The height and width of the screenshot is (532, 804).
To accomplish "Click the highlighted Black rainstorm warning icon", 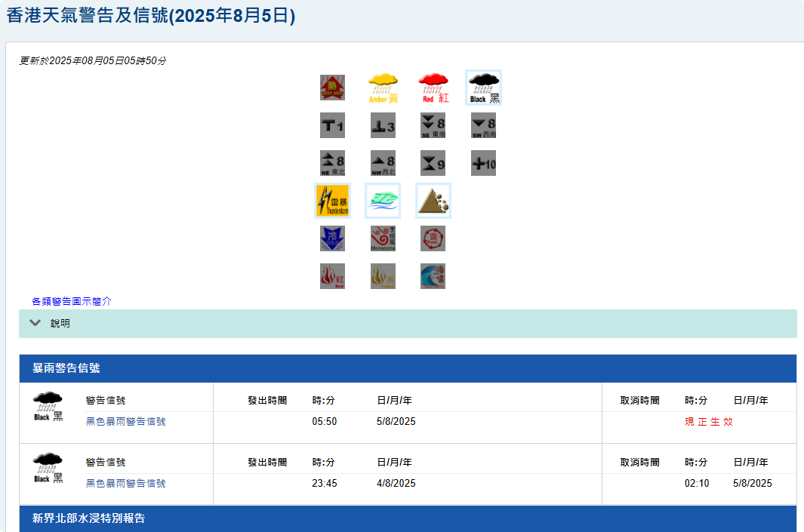I will [x=483, y=88].
